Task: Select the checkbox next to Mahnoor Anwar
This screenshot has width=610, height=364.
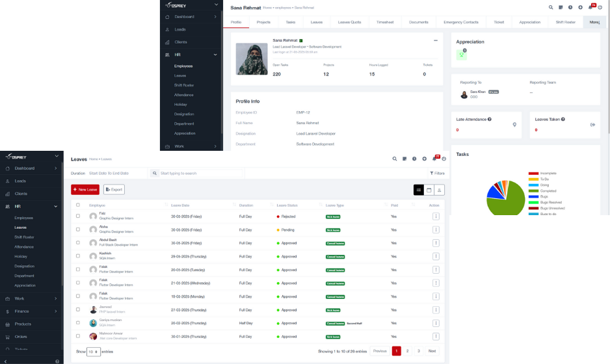Action: 78,336
